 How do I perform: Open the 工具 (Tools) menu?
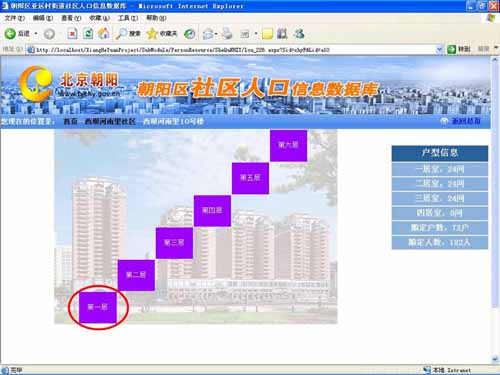[x=128, y=18]
